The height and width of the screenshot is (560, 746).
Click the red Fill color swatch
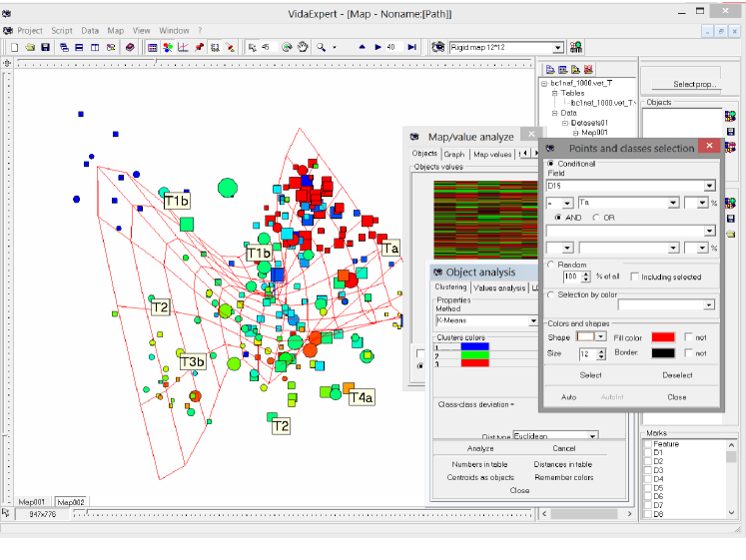664,337
